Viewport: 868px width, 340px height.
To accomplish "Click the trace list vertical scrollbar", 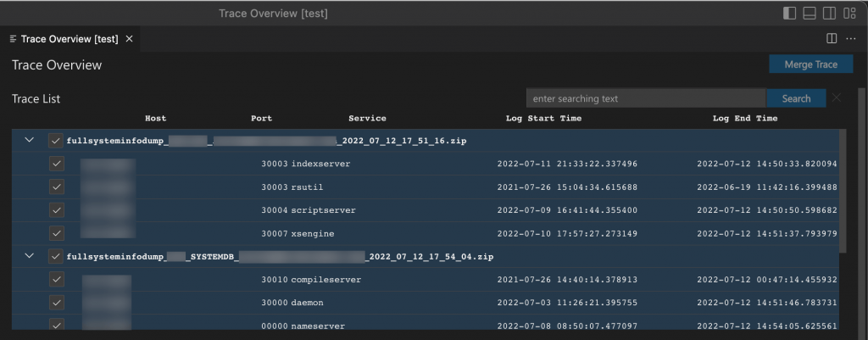I will click(x=843, y=191).
